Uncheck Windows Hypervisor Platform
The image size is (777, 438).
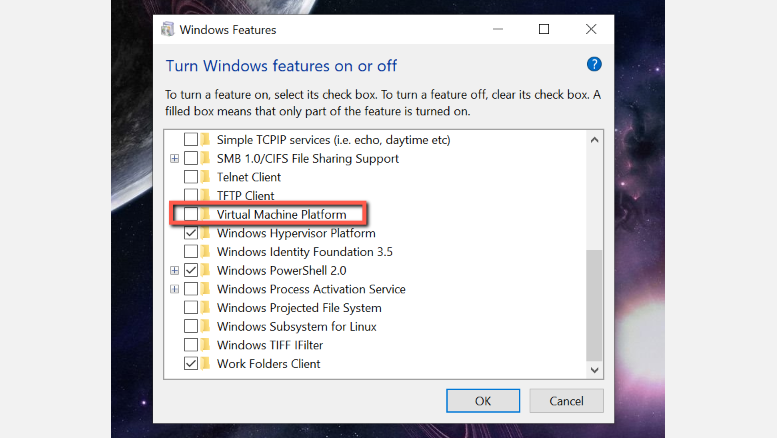pyautogui.click(x=191, y=233)
